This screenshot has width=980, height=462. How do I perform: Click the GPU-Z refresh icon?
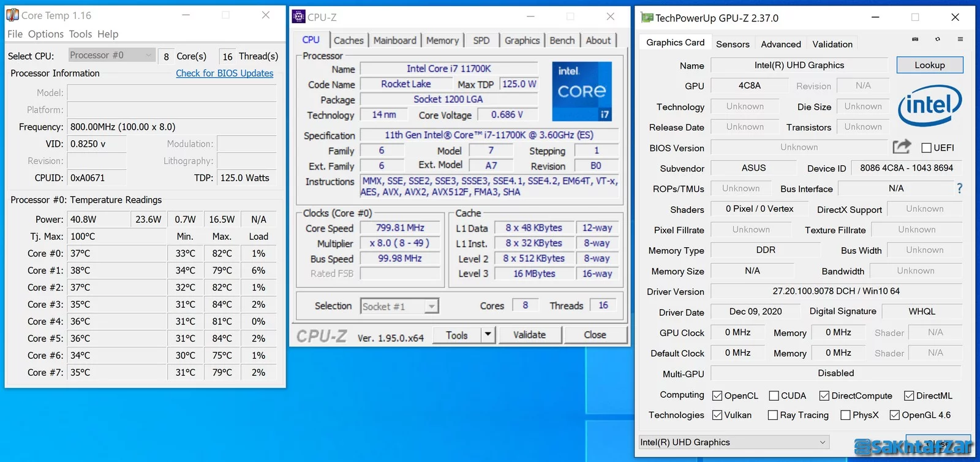937,39
